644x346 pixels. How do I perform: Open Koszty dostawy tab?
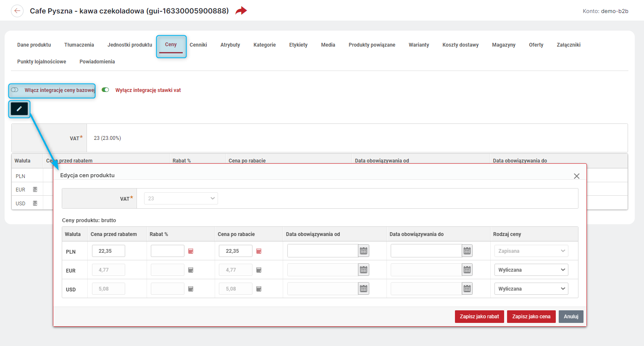460,45
